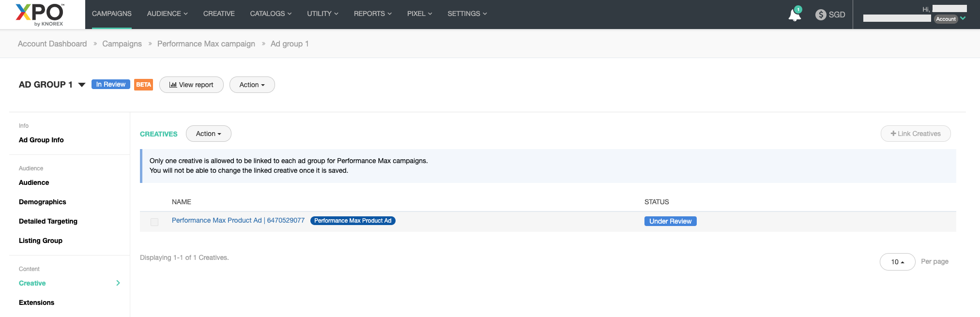Image resolution: width=980 pixels, height=317 pixels.
Task: Click the SGD currency dollar icon
Action: point(821,15)
